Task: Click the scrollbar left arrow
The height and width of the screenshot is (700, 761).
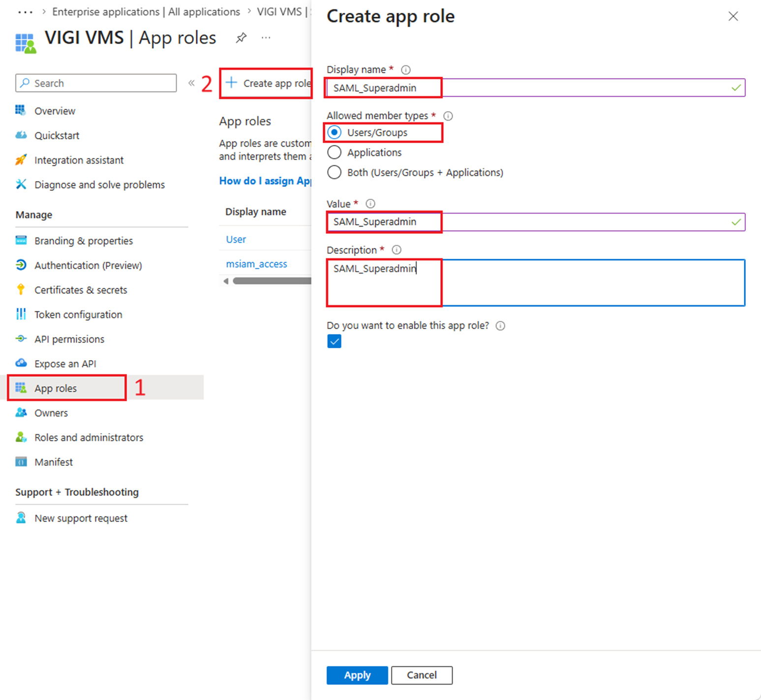Action: pos(226,281)
